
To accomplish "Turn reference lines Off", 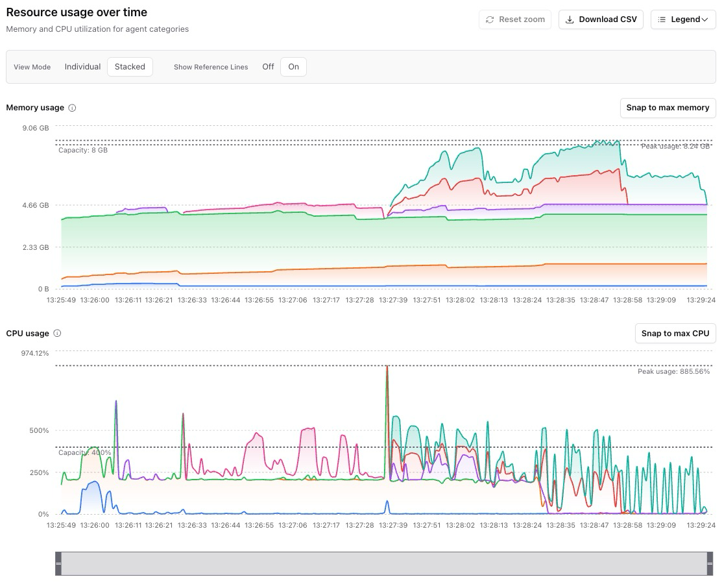I will [x=268, y=67].
